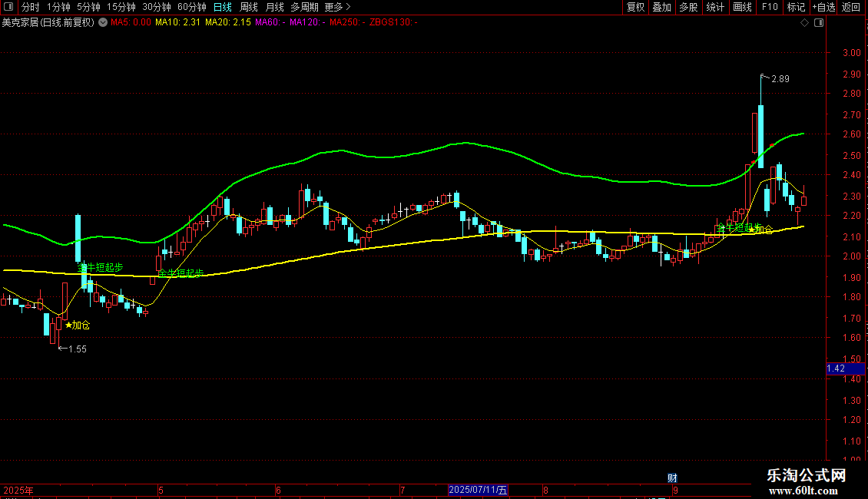The image size is (868, 499).
Task: Open the 复权 adjustment menu
Action: click(x=635, y=7)
